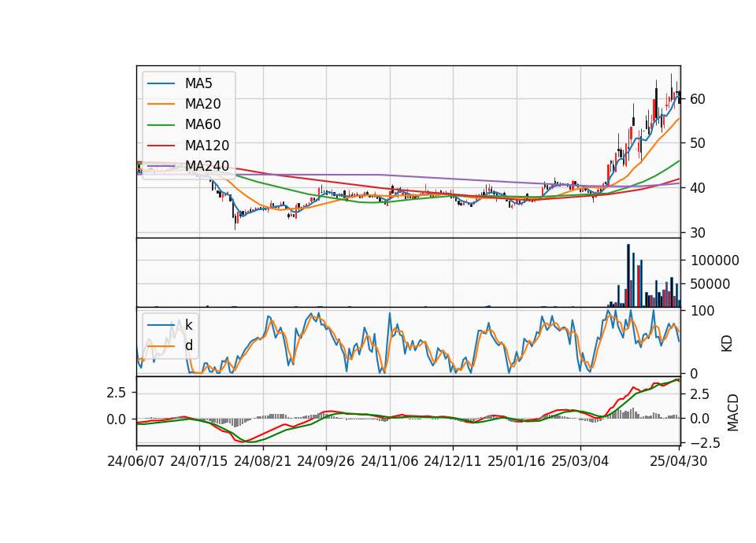Click the right MACD axis value −2.5
Screen dimensions: 756x543
704,443
